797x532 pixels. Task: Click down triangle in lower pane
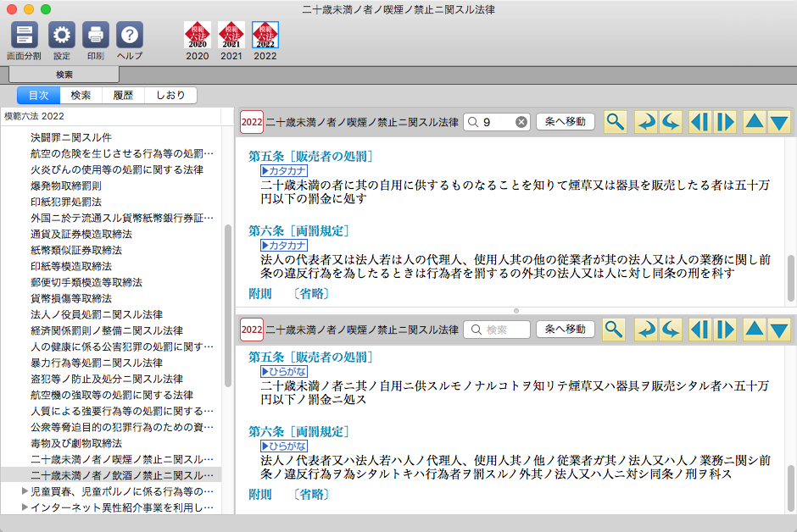(x=778, y=330)
